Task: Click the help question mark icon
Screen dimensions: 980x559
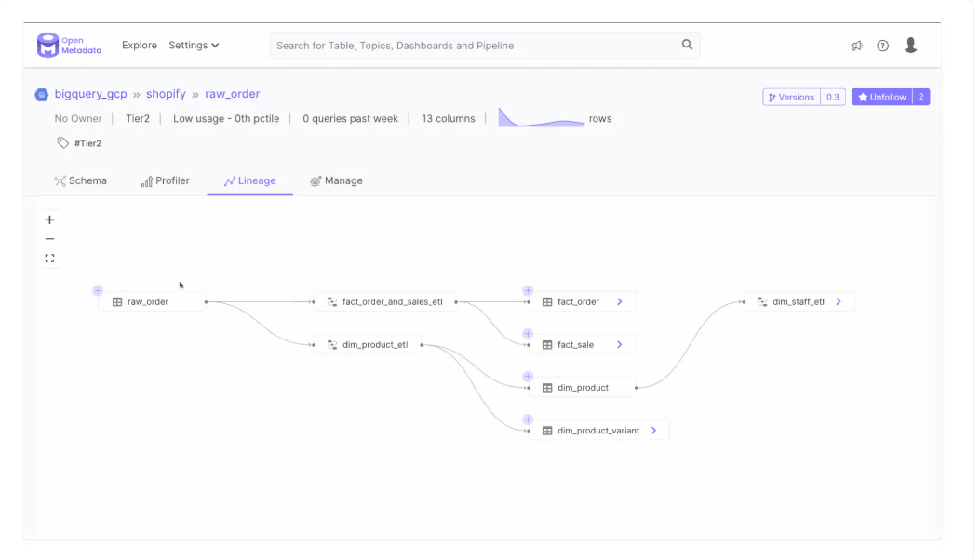Action: click(x=883, y=46)
